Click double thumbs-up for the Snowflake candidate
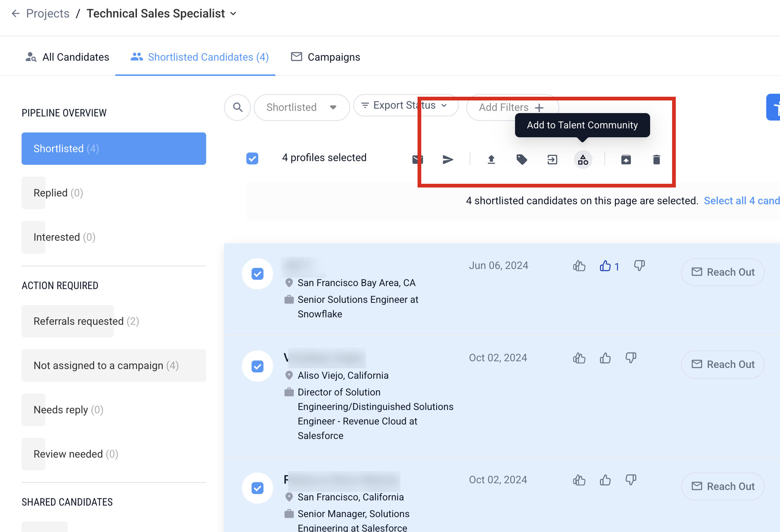This screenshot has width=780, height=532. pos(579,266)
